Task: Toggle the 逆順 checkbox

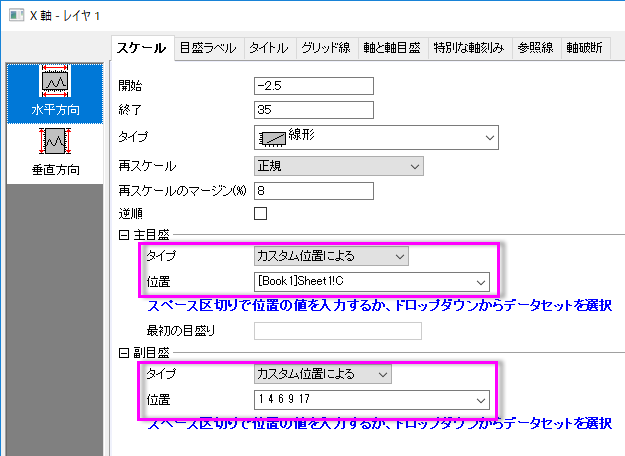Action: coord(260,214)
